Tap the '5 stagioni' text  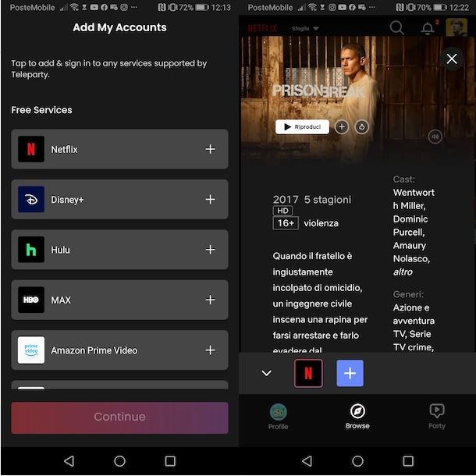[328, 200]
